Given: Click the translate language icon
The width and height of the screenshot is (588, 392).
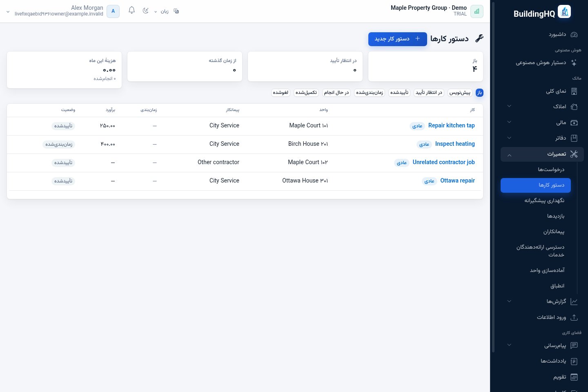Looking at the screenshot, I should (x=176, y=11).
